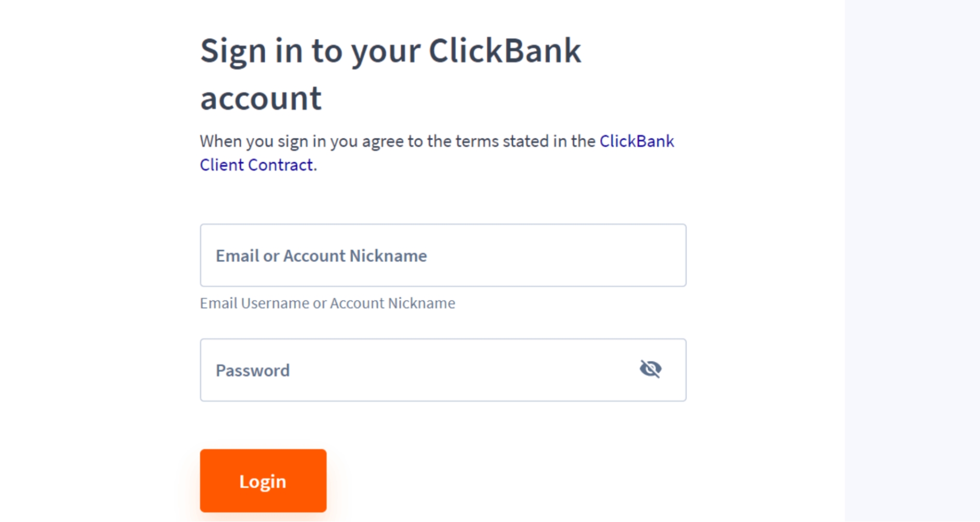980x522 pixels.
Task: Submit the sign-in form with the orange Login button
Action: [x=263, y=480]
